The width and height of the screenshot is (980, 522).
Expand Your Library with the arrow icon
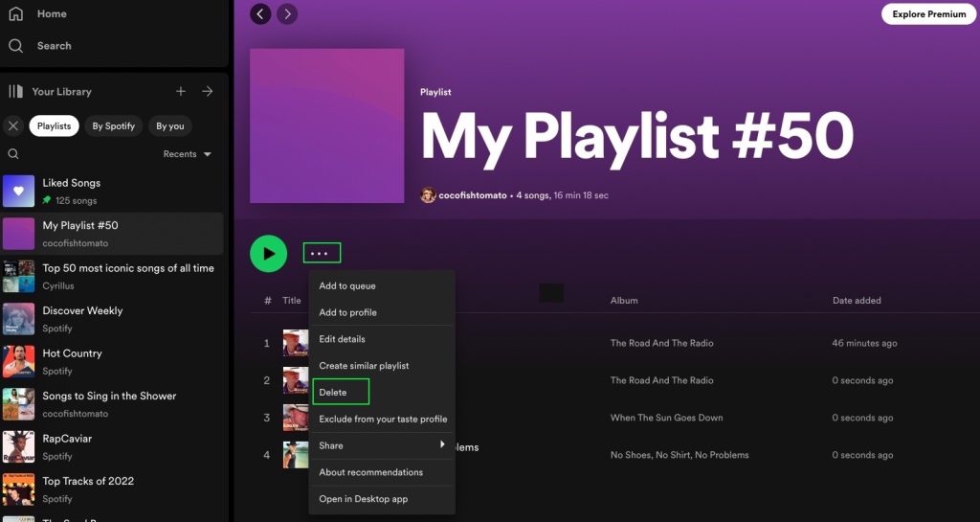[207, 92]
